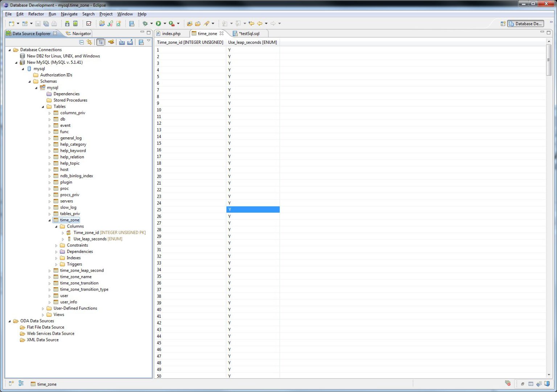Screen dimensions: 557x392
Task: Click the Print toolbar icon
Action: 54,23
